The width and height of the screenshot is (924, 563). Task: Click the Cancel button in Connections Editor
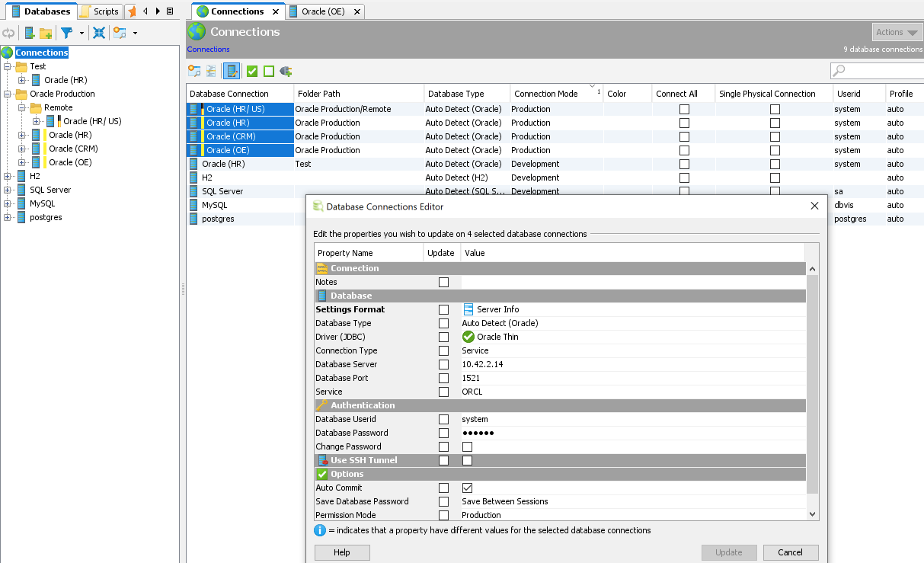pos(790,552)
